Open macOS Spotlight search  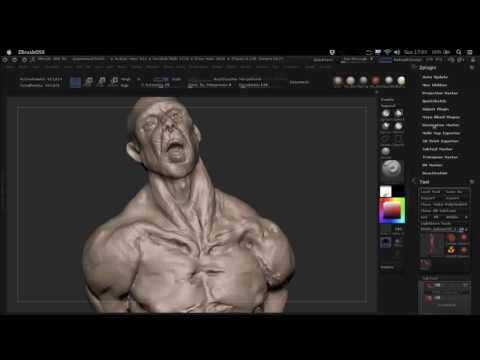pos(459,52)
